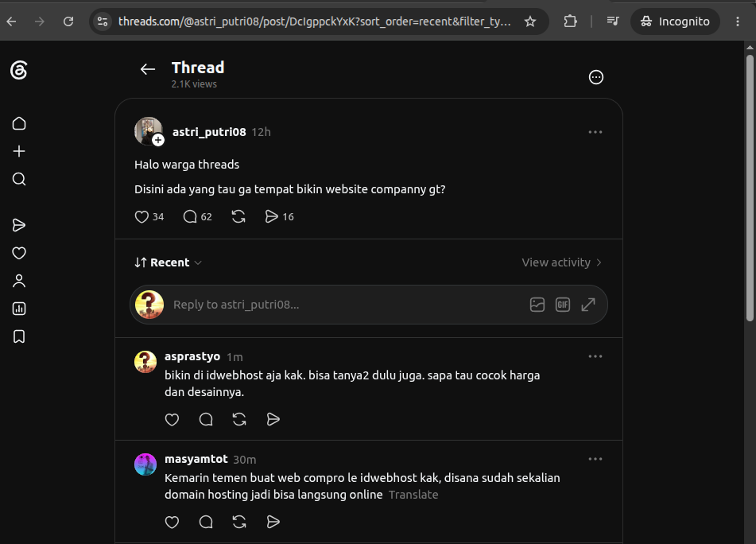Viewport: 756px width, 544px height.
Task: Attach image in reply box
Action: 537,305
